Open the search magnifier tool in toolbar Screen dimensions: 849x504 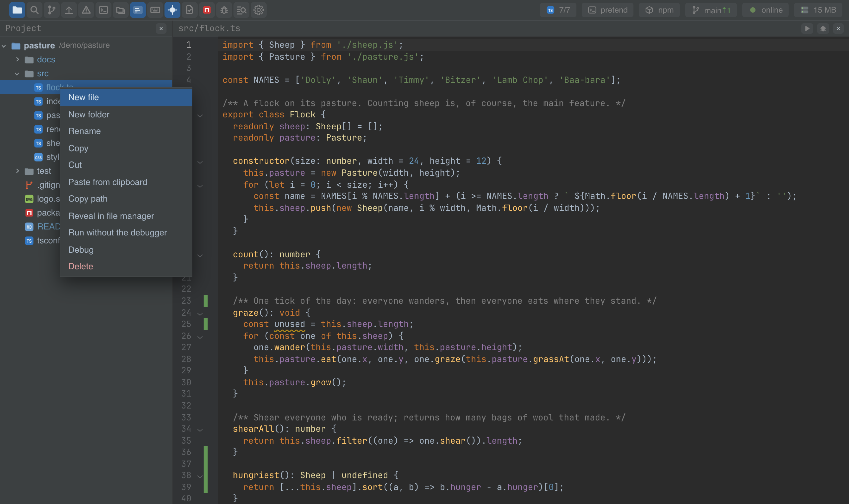pos(34,10)
